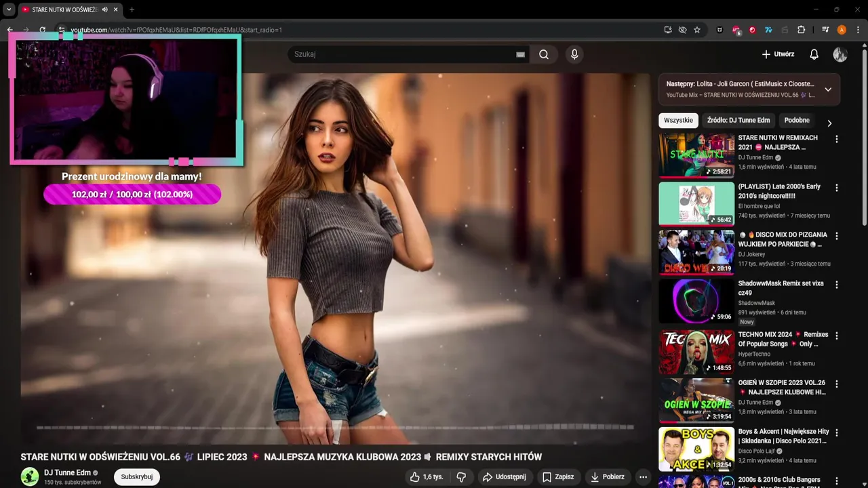This screenshot has width=868, height=488.
Task: Open the ShadowwMask Remix set thumbnail
Action: (x=696, y=301)
